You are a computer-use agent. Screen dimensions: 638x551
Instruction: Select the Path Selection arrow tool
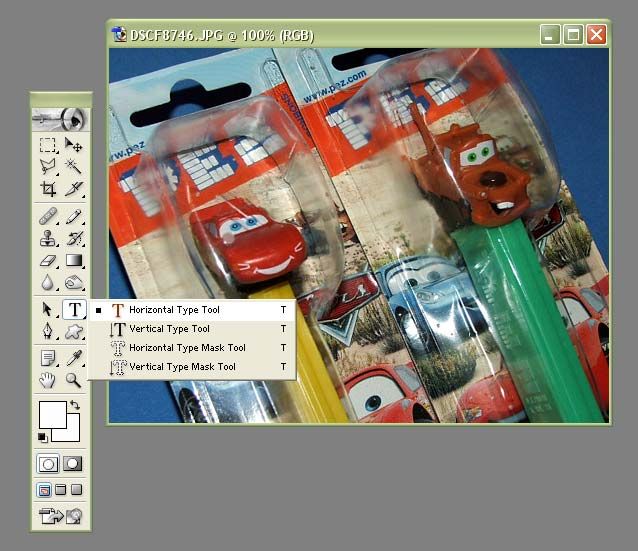tap(48, 309)
